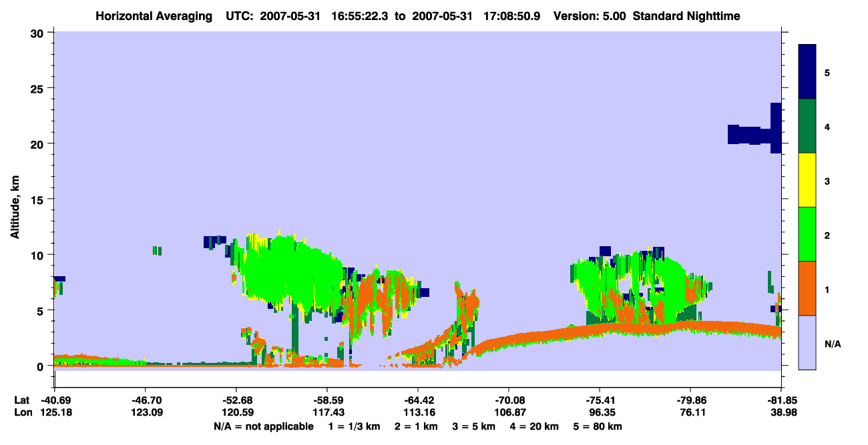Click 'Version: 5.00' text
The height and width of the screenshot is (445, 868).
coord(589,16)
